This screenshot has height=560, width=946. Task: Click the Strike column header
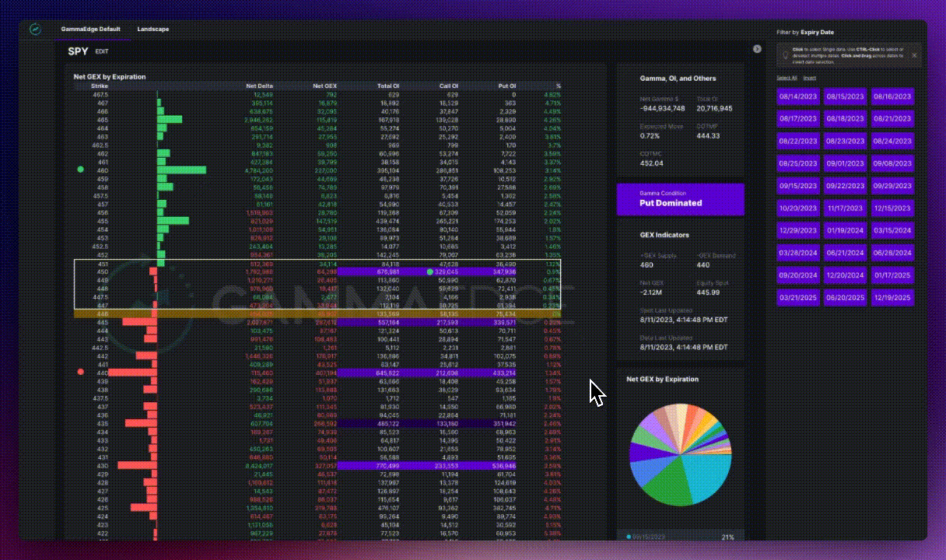[x=100, y=86]
